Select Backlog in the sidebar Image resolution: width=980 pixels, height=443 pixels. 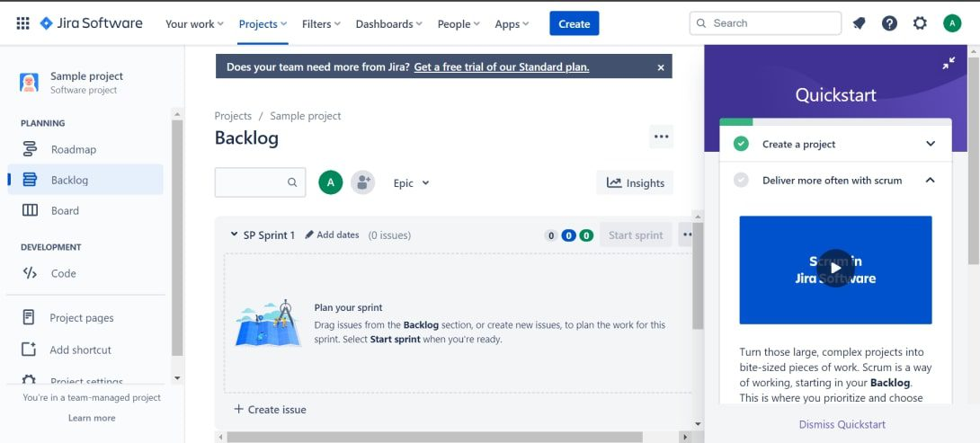(85, 180)
